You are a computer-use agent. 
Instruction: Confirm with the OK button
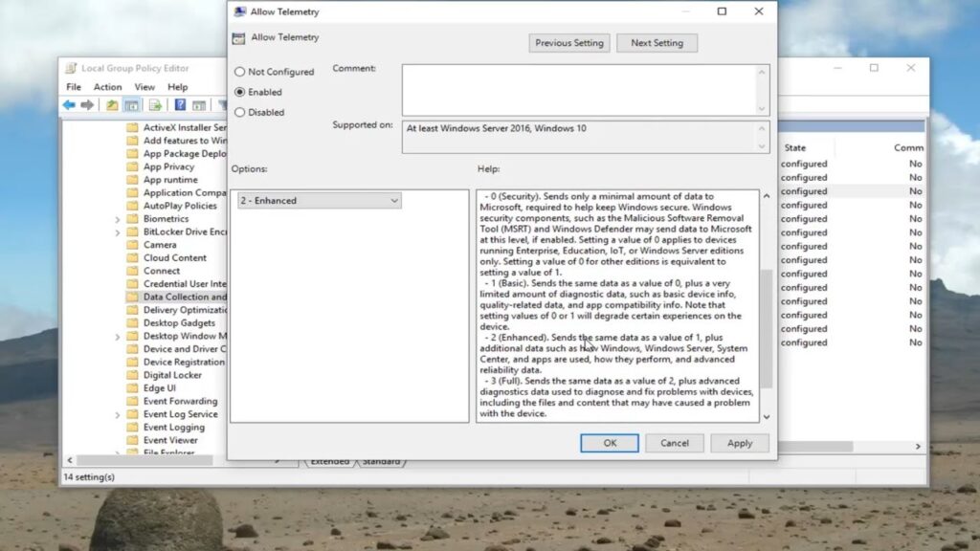[610, 443]
